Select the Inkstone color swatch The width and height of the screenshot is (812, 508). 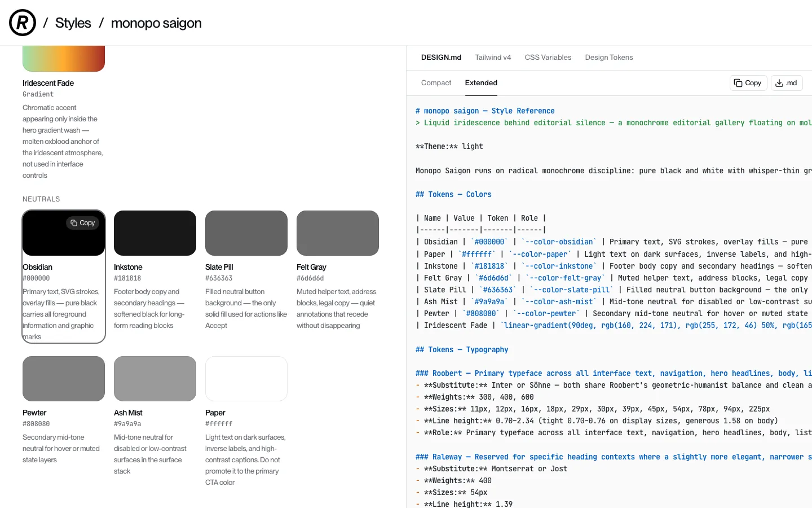(155, 233)
